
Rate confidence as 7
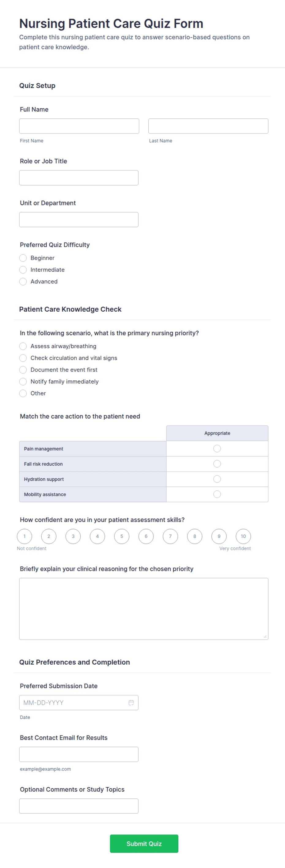(x=170, y=536)
